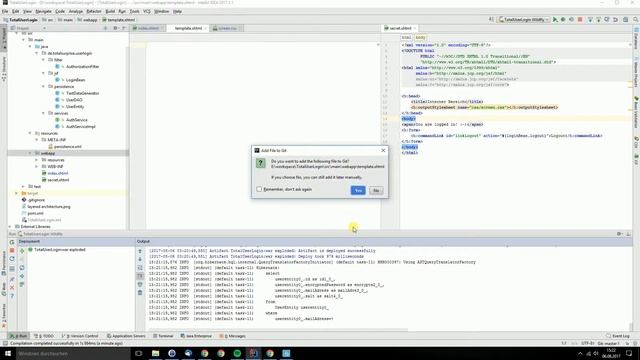Click the Pin Tab icon in Run panel
Screen dimensions: 640x360
(x=12, y=279)
